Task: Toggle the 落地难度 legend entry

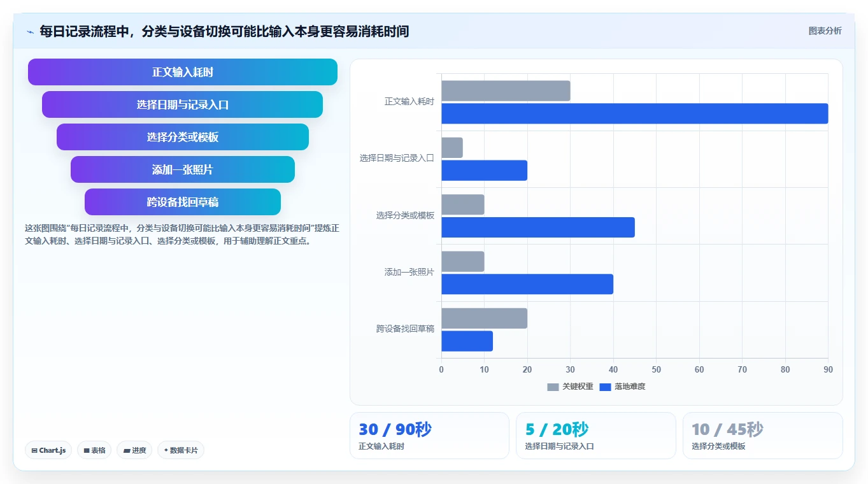Action: pos(622,387)
